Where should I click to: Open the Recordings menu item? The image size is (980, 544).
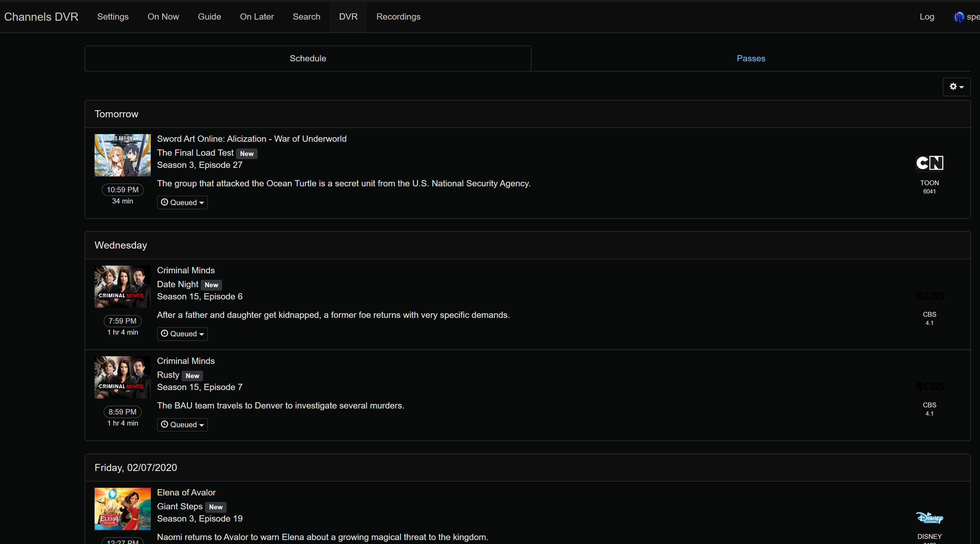coord(398,17)
